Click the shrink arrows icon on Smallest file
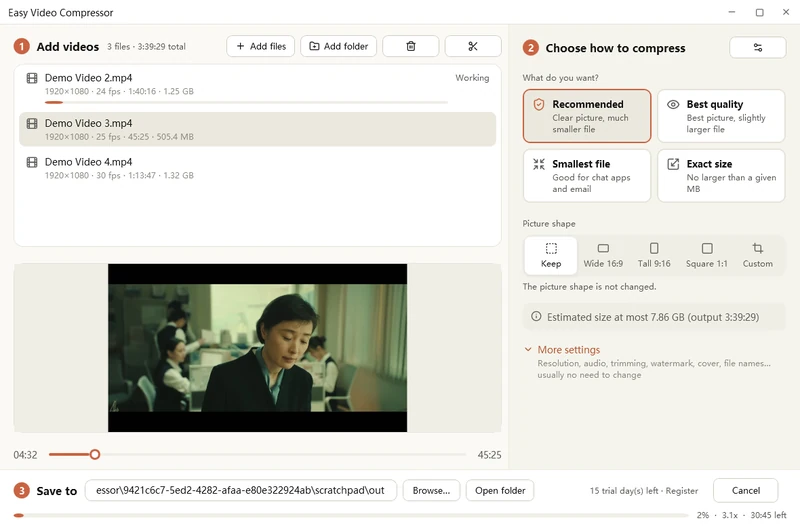The image size is (800, 529). point(539,164)
